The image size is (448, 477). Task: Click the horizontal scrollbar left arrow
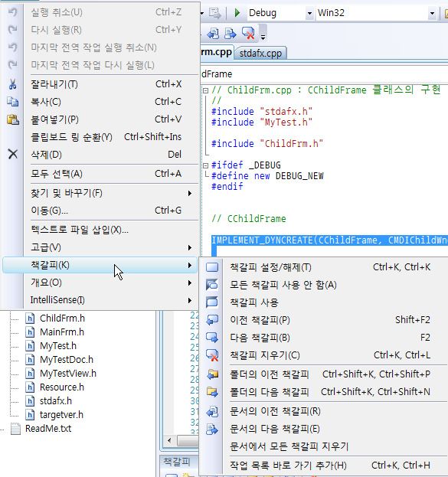coord(169,440)
